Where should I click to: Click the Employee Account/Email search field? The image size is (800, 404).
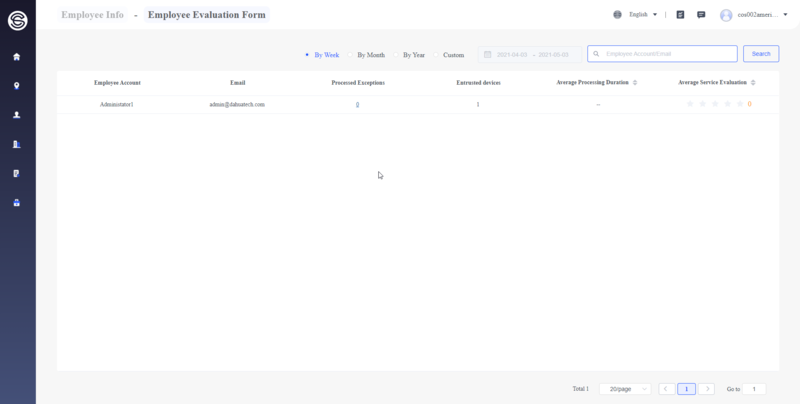point(662,54)
